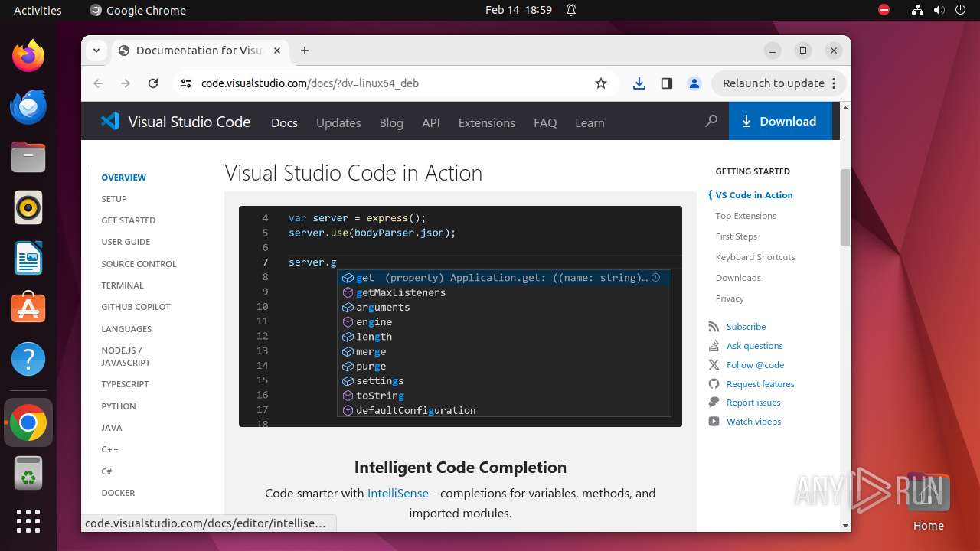Image resolution: width=980 pixels, height=551 pixels.
Task: Select Get Started in left sidebar
Action: [x=129, y=220]
